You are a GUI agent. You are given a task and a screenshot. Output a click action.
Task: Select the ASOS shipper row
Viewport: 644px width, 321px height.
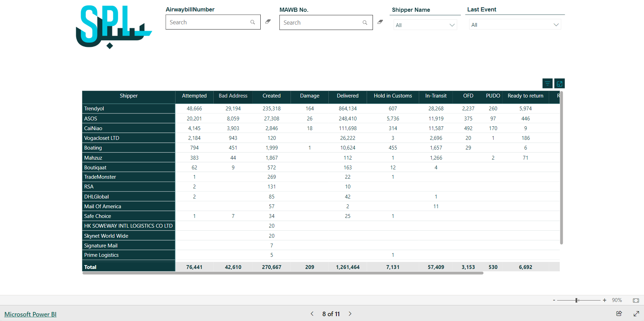click(129, 118)
